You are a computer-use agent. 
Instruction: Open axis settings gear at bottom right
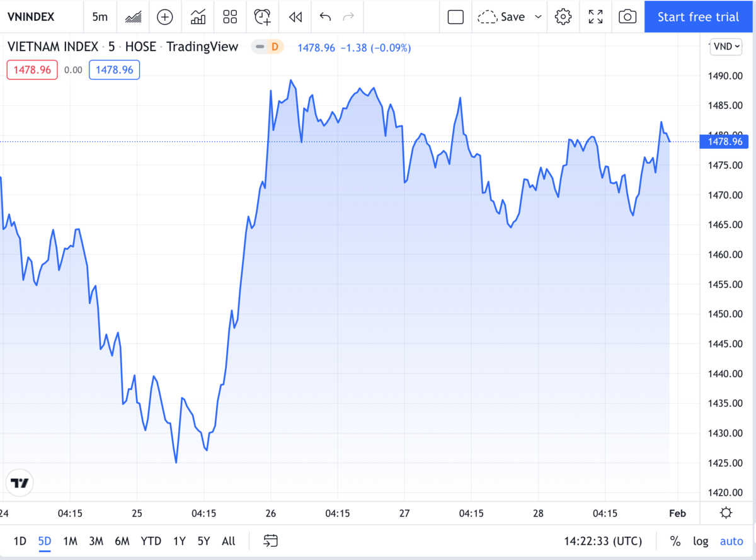tap(726, 512)
